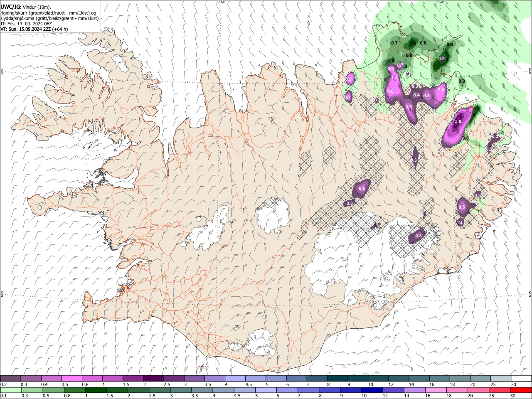Viewport: 532px width, 399px height.
Task: Click the upper legend swatch starting at 14
Action: 418,379
